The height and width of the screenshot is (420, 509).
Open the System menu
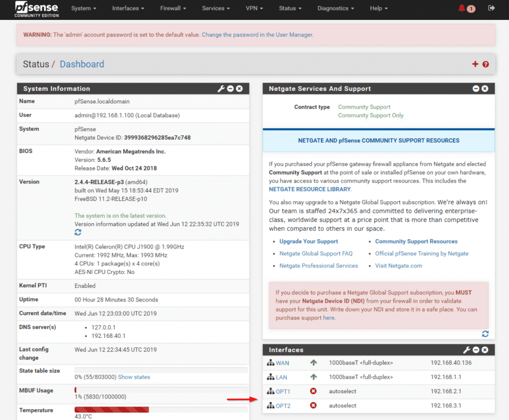tap(84, 8)
